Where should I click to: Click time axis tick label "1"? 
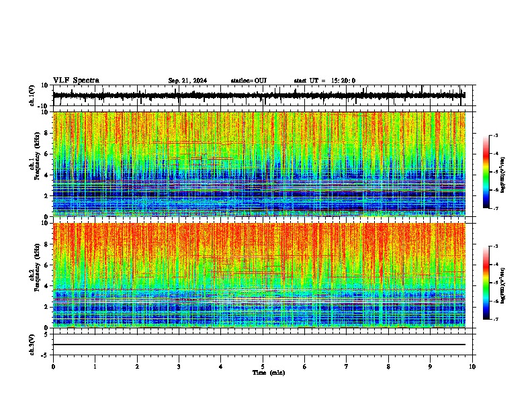(95, 367)
